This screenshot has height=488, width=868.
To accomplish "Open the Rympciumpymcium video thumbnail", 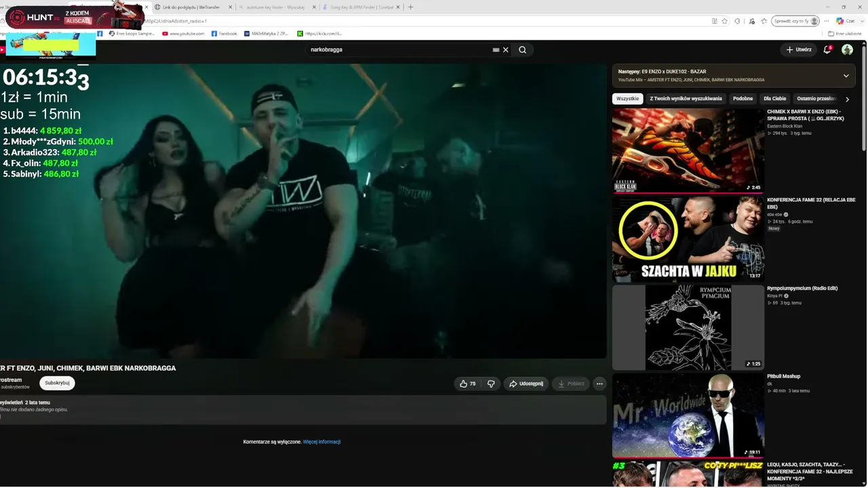I will (688, 327).
